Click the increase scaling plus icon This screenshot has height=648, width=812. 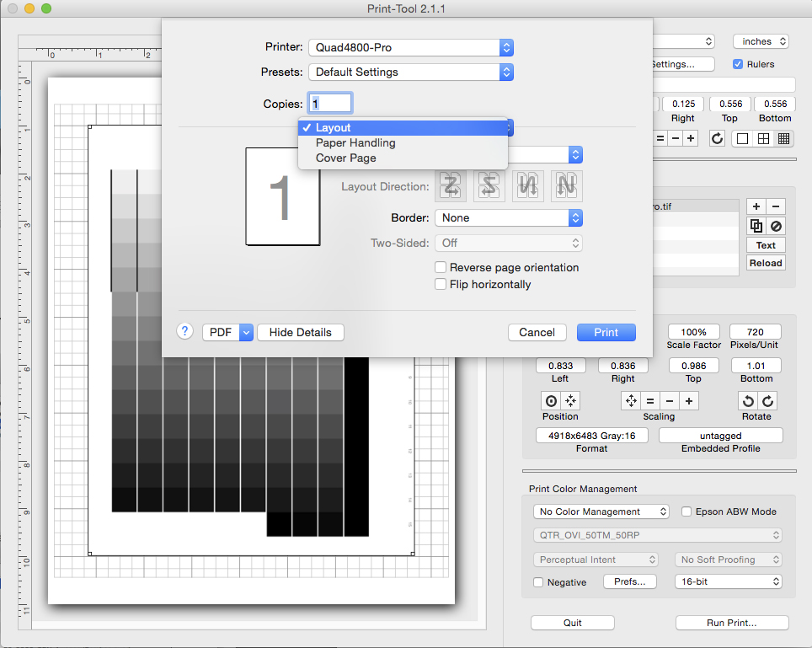[x=688, y=401]
